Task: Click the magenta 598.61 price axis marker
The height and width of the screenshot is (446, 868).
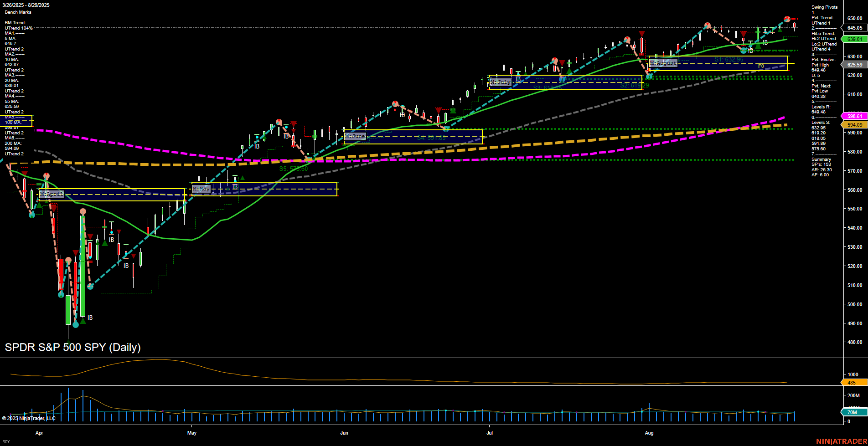Action: point(855,116)
